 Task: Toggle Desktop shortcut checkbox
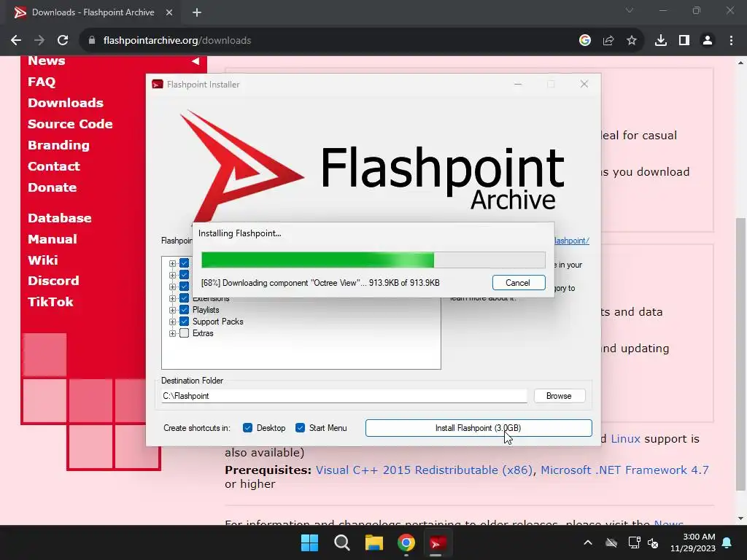[247, 427]
